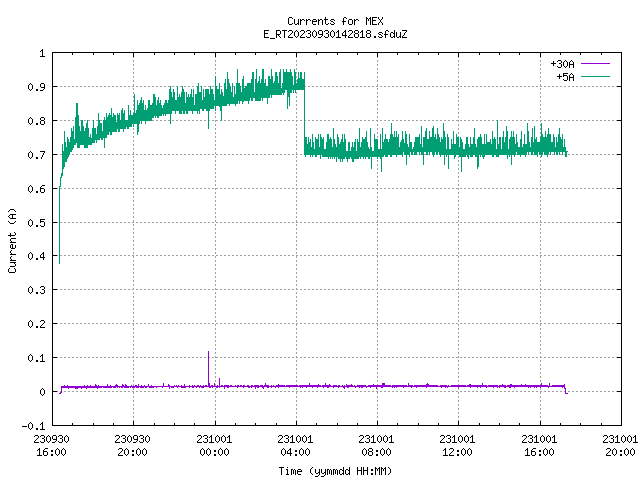Click the y-axis tick label '0.2'
Screen dimensions: 640x480
coord(36,324)
